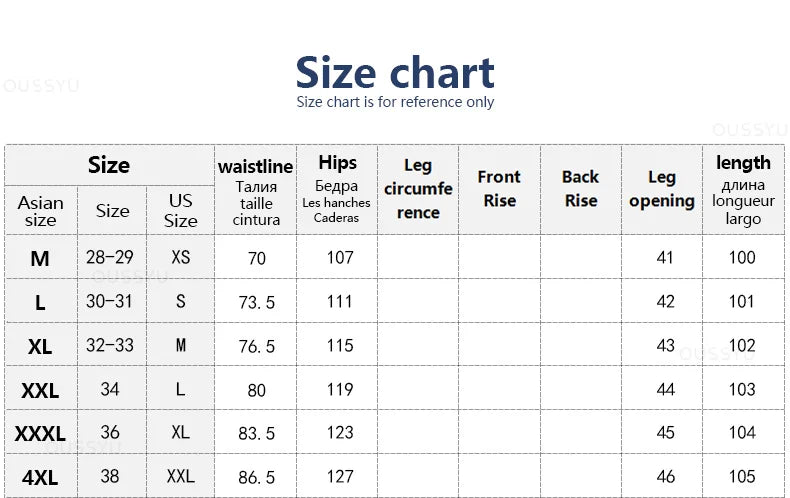Screen dimensions: 790x498
Task: Click the length value "102"
Action: [742, 345]
